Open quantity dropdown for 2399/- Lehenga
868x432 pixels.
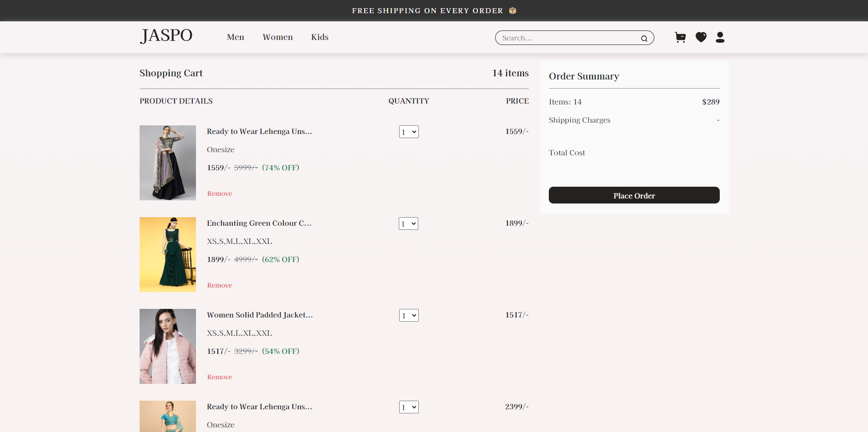point(409,407)
